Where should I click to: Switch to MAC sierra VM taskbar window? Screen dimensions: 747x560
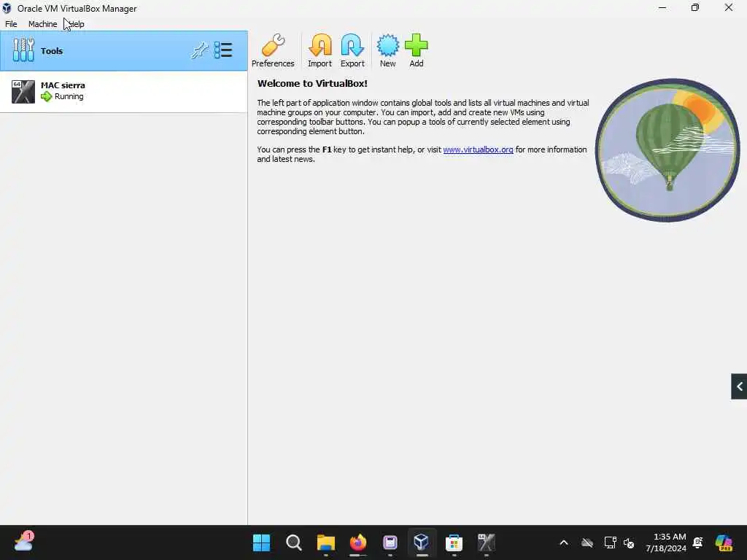point(487,542)
